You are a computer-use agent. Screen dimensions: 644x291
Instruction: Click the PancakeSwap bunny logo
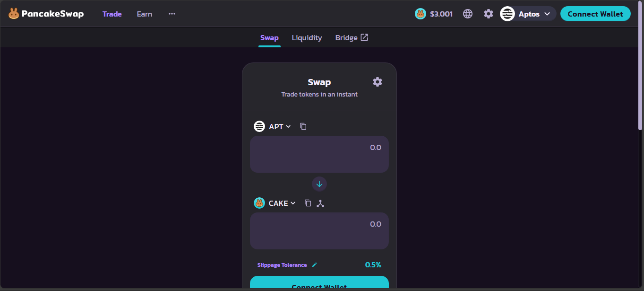(x=14, y=14)
